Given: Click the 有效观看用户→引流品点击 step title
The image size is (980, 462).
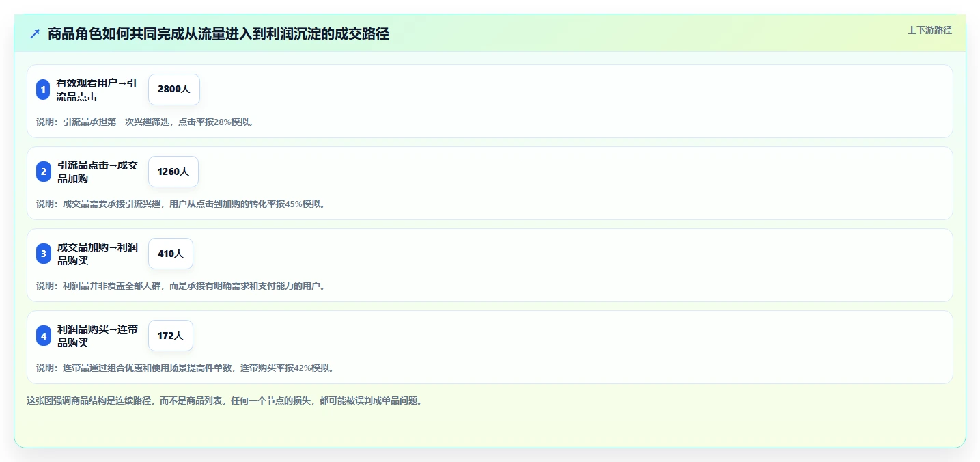Looking at the screenshot, I should [97, 90].
